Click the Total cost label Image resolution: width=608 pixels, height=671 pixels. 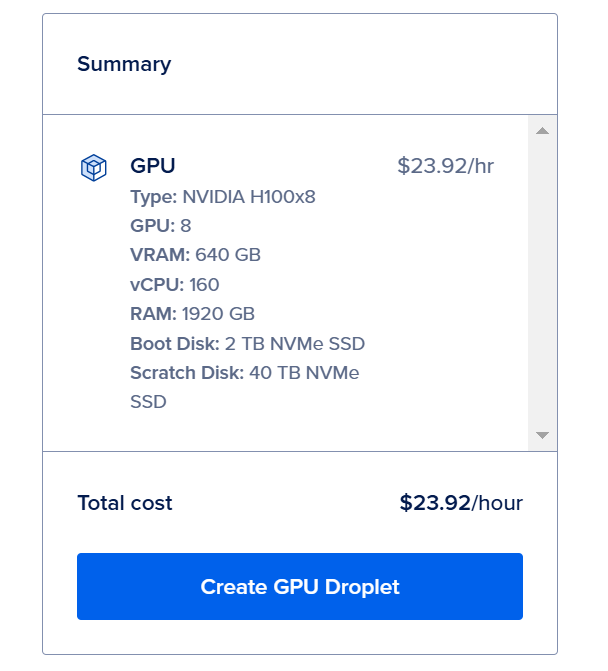(125, 503)
